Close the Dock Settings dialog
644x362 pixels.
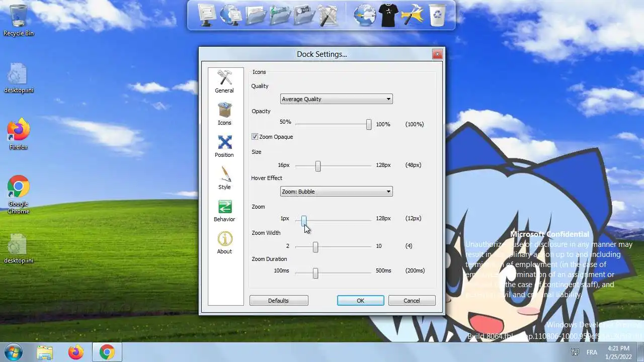pyautogui.click(x=437, y=54)
